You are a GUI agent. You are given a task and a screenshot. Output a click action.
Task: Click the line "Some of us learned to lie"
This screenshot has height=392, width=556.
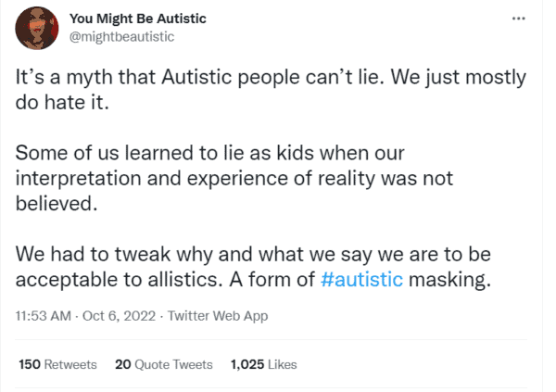210,153
